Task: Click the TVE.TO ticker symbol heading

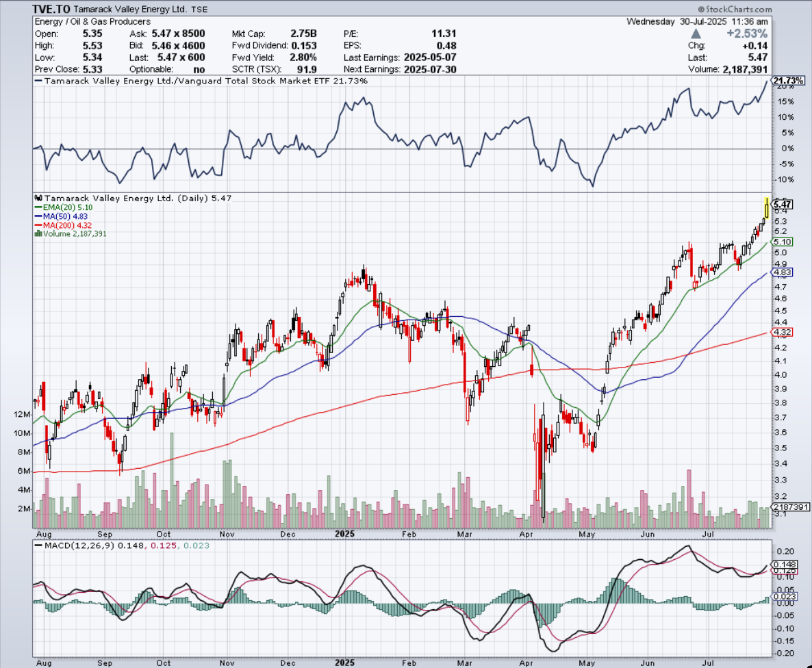Action: coord(51,10)
